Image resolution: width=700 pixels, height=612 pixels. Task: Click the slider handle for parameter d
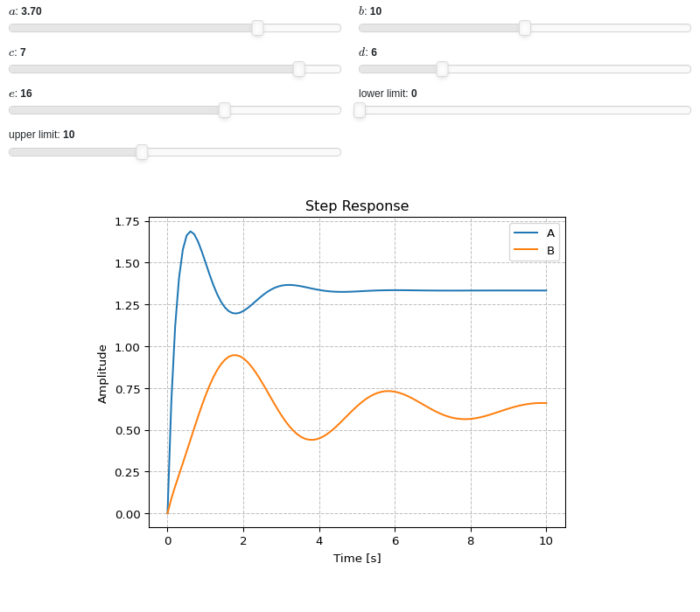pyautogui.click(x=442, y=69)
